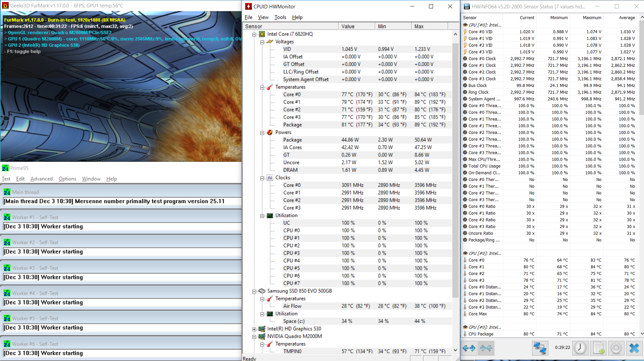
Task: Click the HWMonitor scrollbar down arrow
Action: [455, 350]
